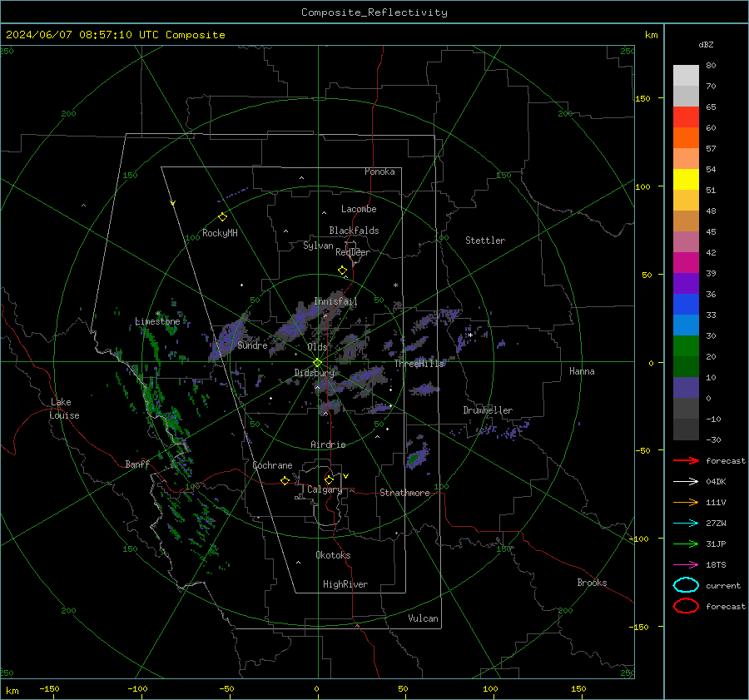Screen dimensions: 749x700
Task: Select the Limestone label
Action: click(x=157, y=321)
